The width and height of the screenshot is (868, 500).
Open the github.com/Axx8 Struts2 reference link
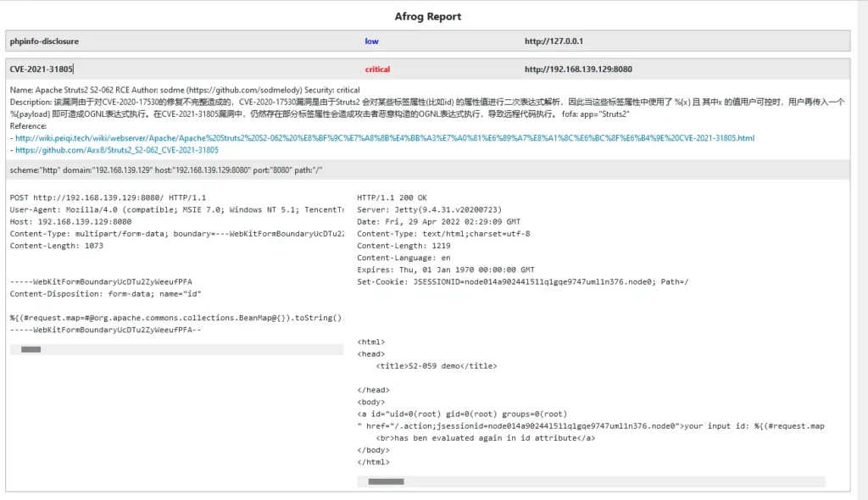(117, 150)
